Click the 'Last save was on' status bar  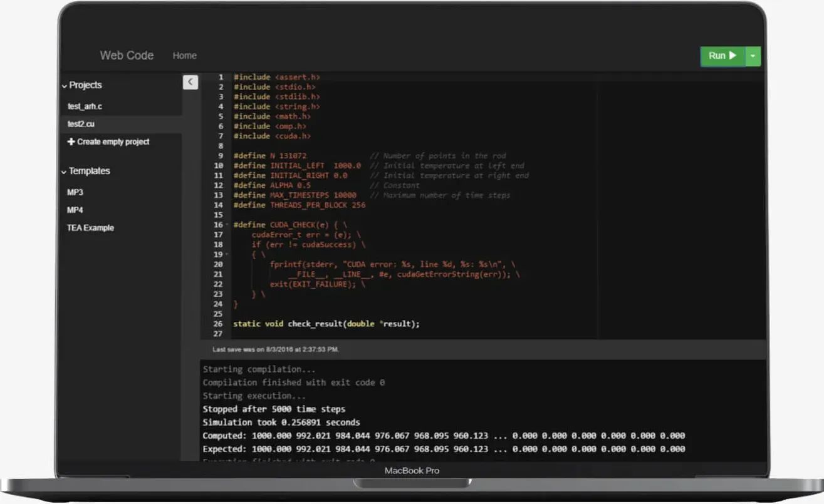[x=276, y=349]
